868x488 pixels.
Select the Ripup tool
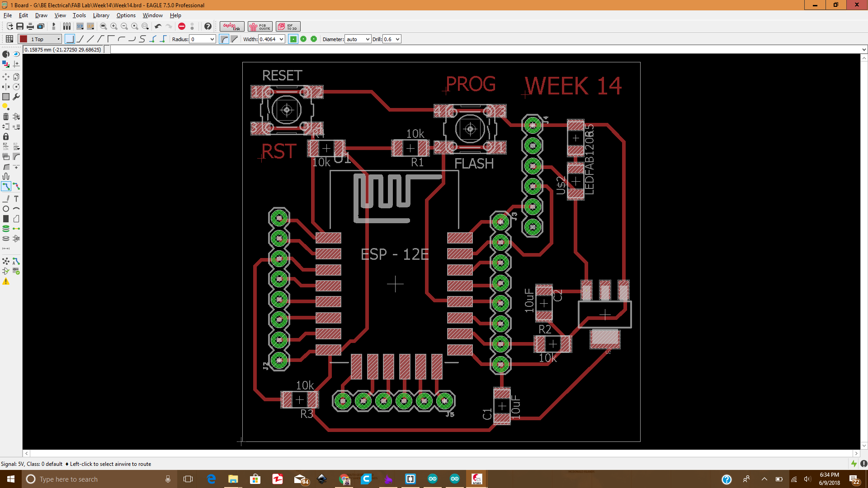[16, 186]
